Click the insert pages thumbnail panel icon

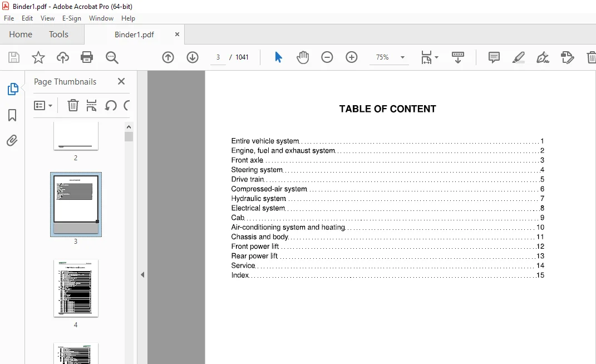click(91, 105)
